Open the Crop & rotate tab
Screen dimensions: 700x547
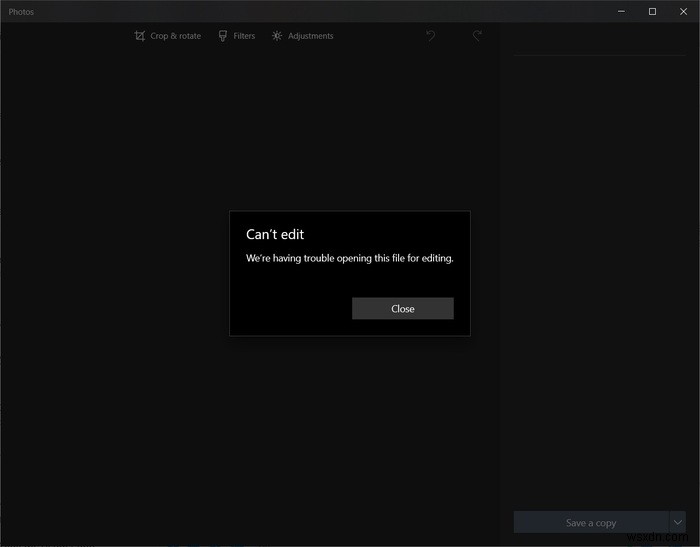(168, 36)
